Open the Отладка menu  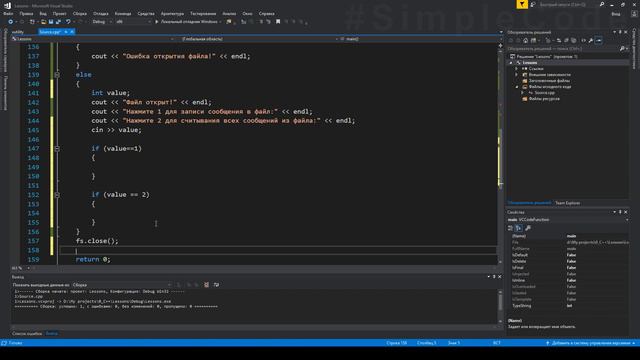click(x=100, y=13)
